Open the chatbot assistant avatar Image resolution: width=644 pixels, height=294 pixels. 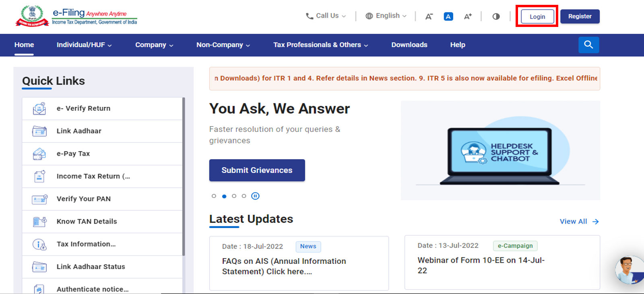[x=630, y=270]
